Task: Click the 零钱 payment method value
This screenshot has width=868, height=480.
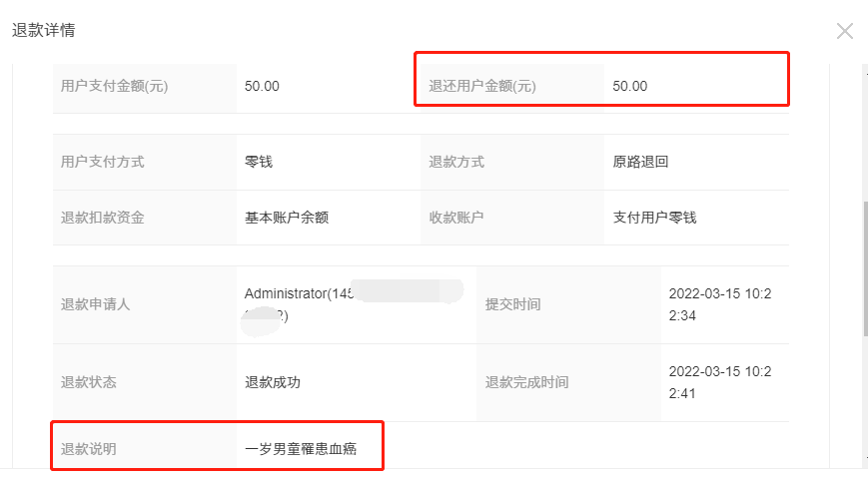Action: (x=260, y=162)
